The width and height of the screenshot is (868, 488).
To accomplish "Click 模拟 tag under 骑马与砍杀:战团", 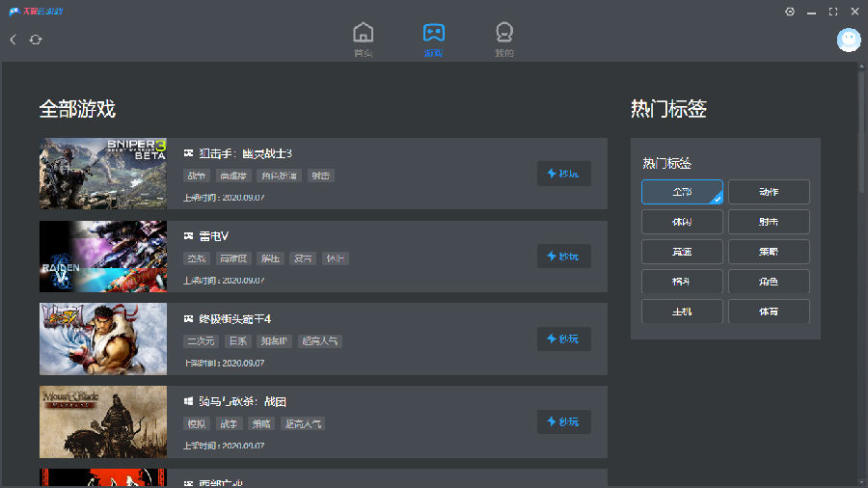I will point(197,423).
